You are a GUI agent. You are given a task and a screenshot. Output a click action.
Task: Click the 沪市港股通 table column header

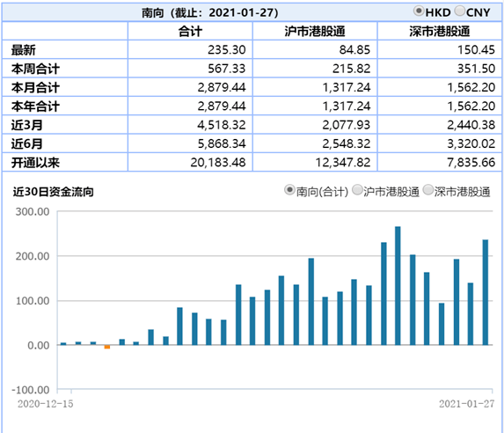click(x=315, y=31)
